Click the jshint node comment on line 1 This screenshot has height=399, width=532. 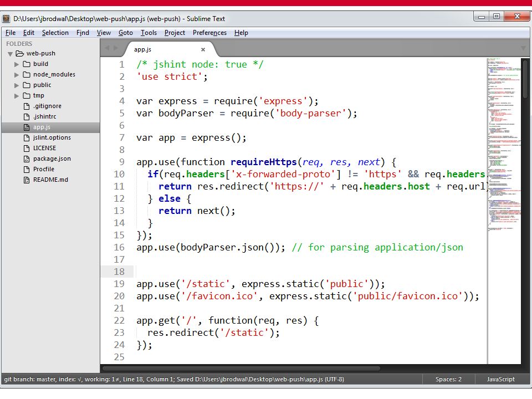point(200,64)
